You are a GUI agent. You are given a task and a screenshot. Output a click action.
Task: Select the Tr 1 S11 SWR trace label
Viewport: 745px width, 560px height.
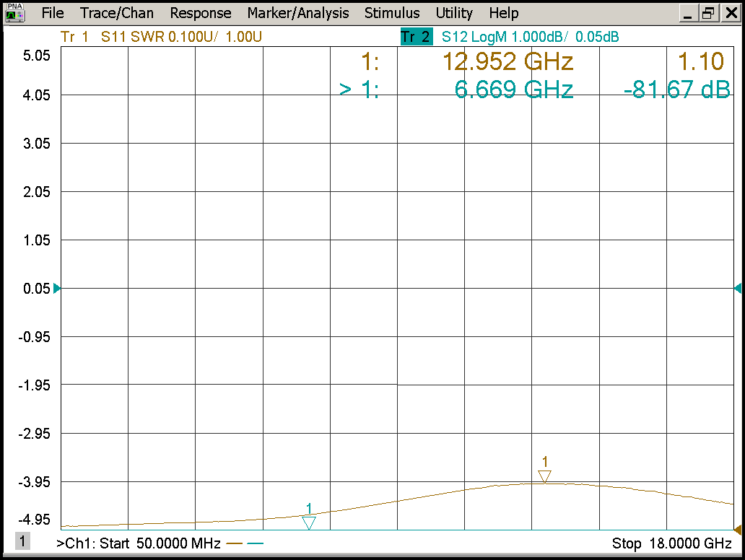click(160, 37)
